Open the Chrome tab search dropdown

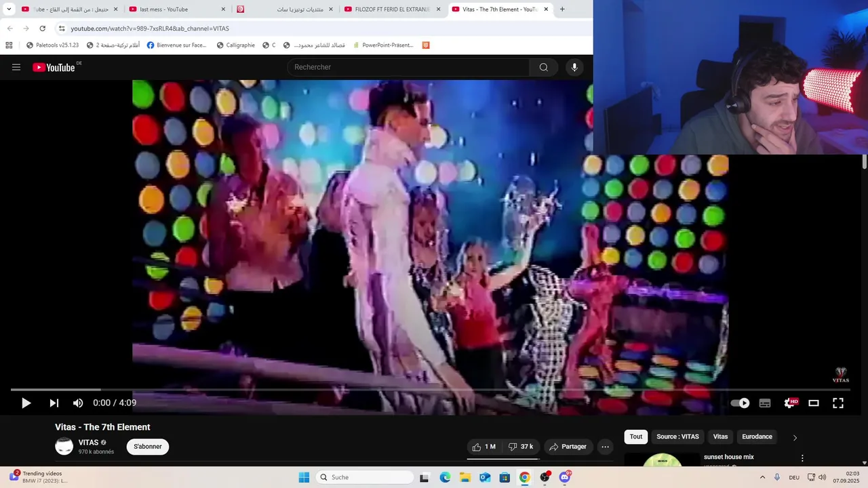pyautogui.click(x=9, y=9)
